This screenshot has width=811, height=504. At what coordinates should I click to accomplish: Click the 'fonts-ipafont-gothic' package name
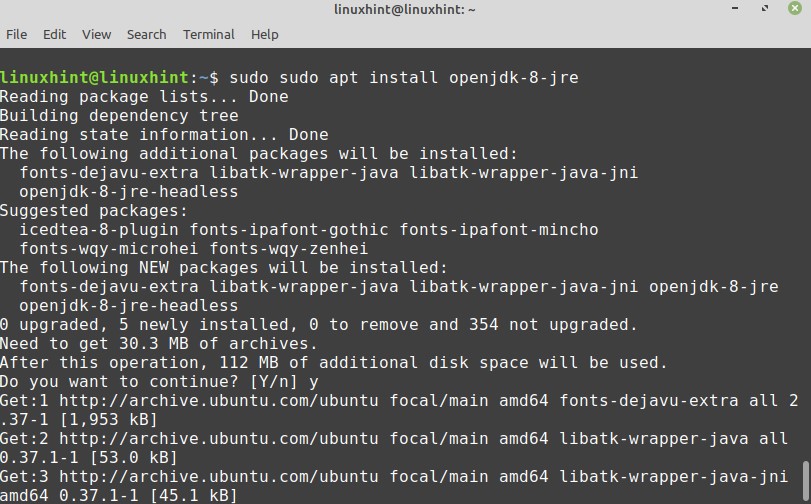click(x=289, y=230)
